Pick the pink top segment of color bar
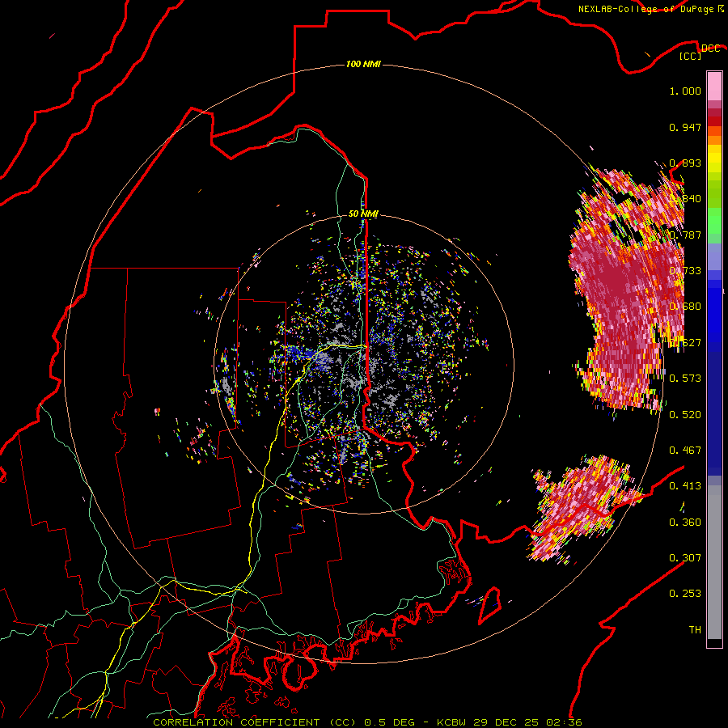This screenshot has height=728, width=728. [x=714, y=86]
